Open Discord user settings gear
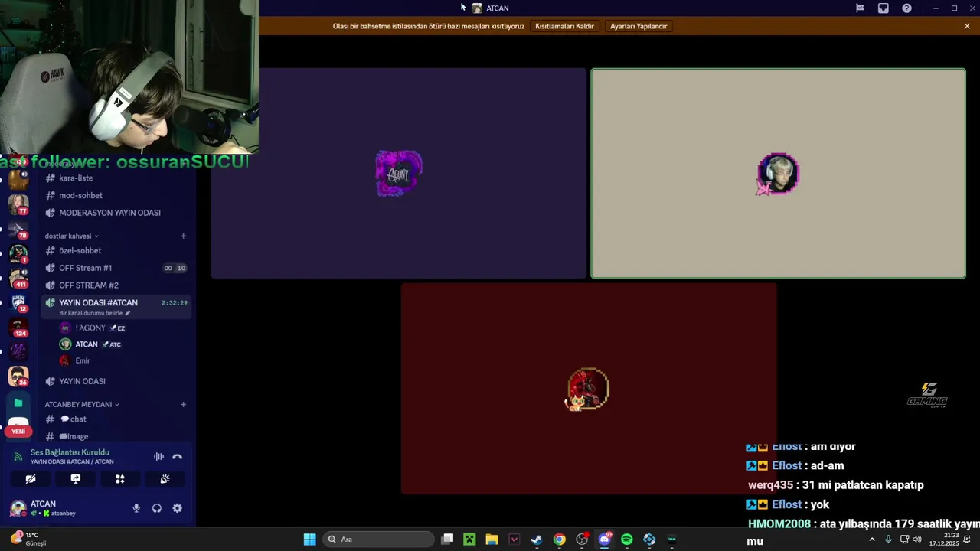Viewport: 980px width, 551px height. pyautogui.click(x=178, y=508)
